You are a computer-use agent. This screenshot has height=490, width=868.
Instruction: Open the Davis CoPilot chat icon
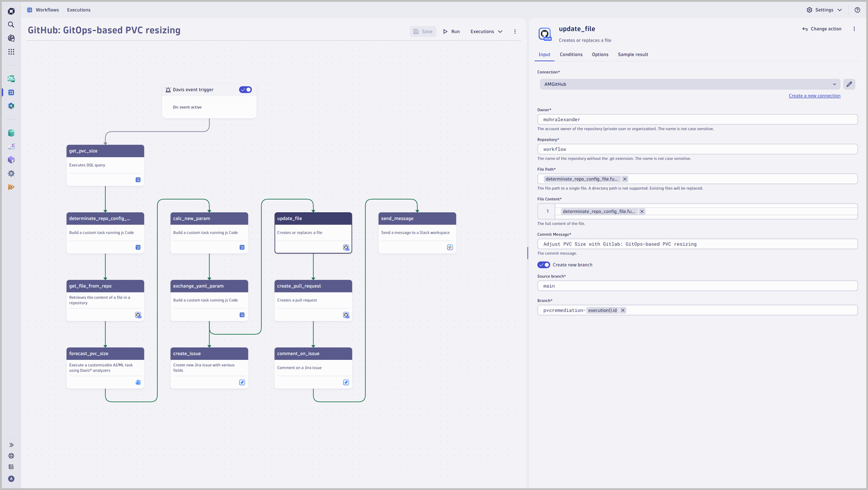pyautogui.click(x=11, y=38)
